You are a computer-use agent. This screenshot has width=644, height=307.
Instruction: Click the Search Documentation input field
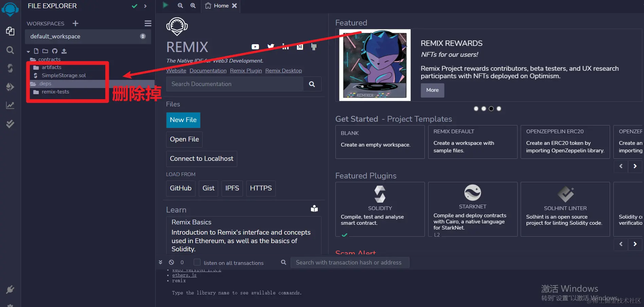[x=234, y=84]
